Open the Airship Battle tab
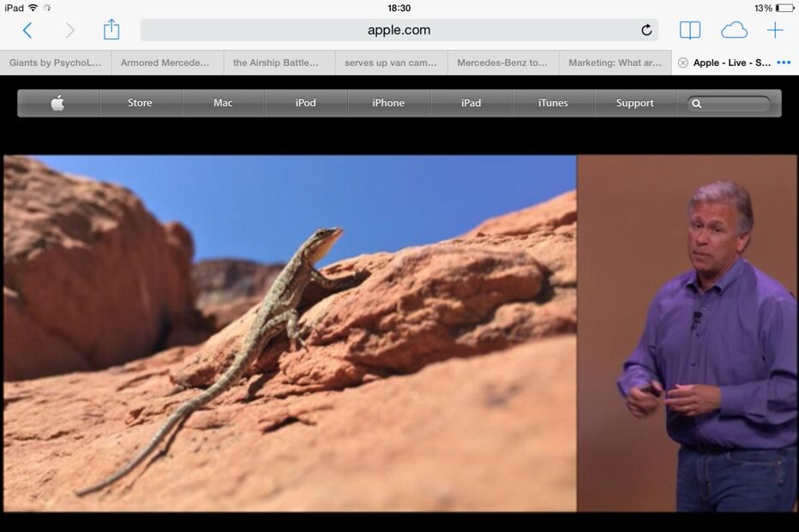Screen dimensions: 799x532 tap(279, 63)
